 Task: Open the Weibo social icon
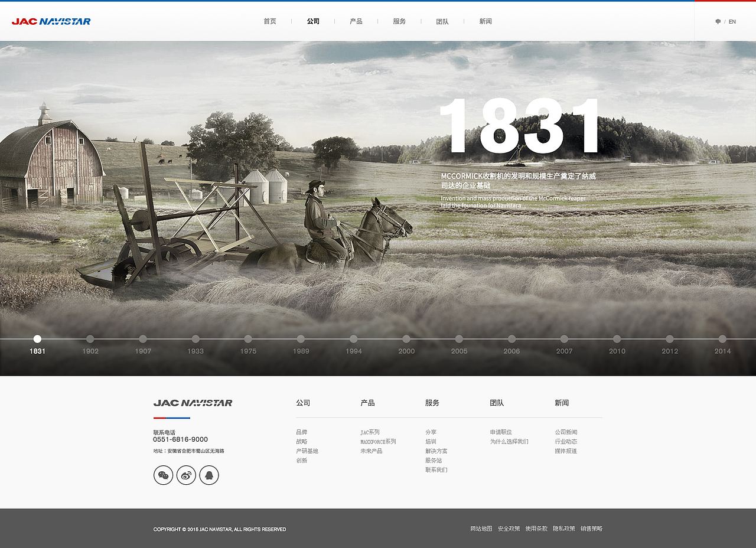point(186,475)
